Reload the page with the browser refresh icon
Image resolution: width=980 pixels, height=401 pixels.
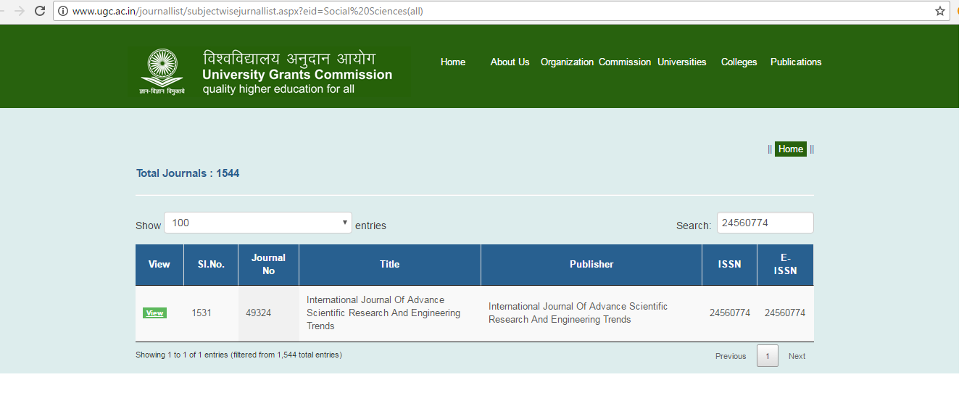40,11
